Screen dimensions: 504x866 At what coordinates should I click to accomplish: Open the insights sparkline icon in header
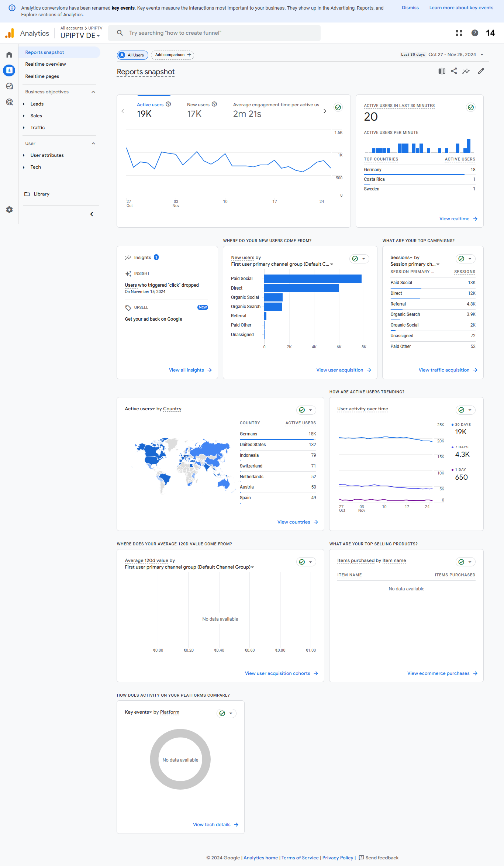point(466,71)
